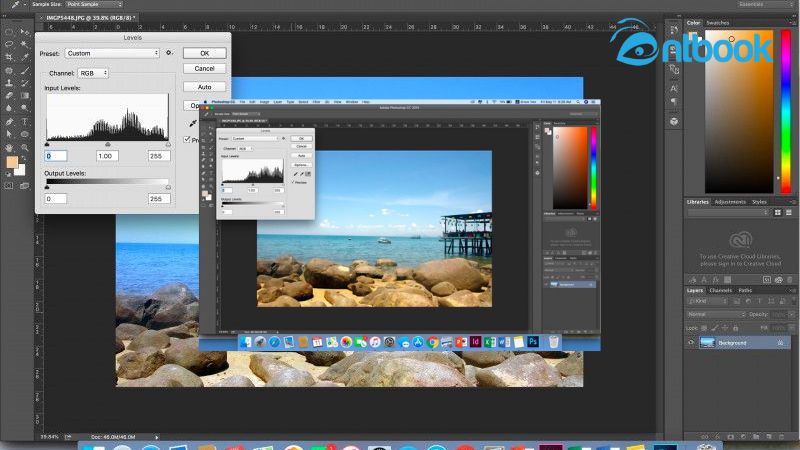The width and height of the screenshot is (800, 450).
Task: Select the IMGP5448.JPG document tab
Action: pos(88,18)
